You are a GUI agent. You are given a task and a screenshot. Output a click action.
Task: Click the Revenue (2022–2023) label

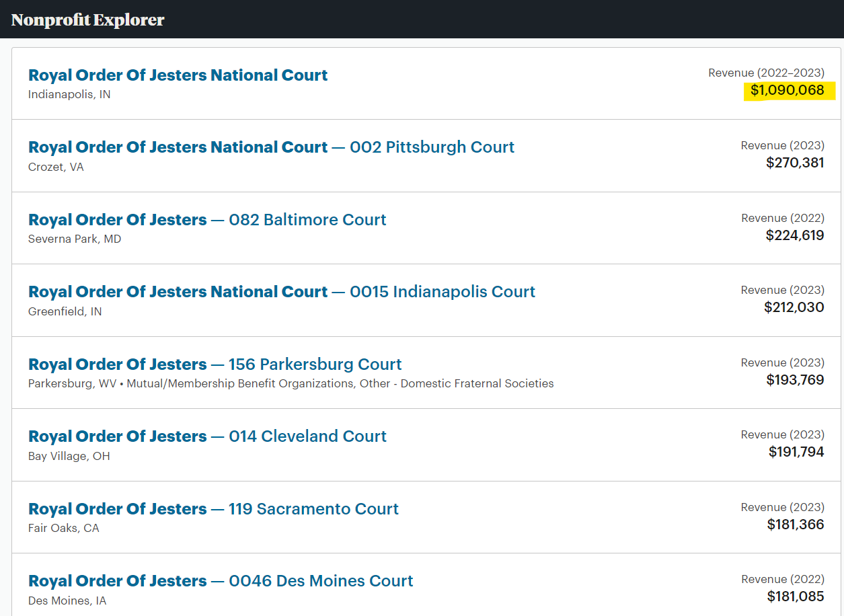point(766,73)
